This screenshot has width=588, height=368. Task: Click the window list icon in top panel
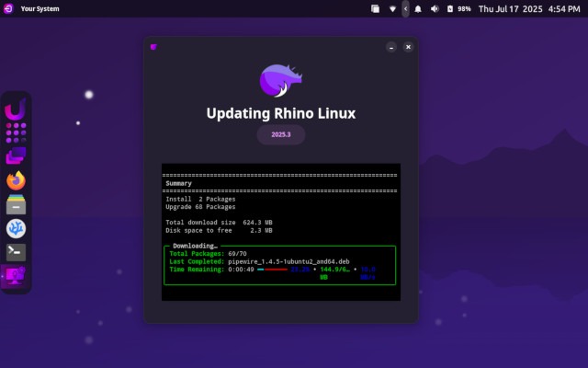tap(375, 8)
